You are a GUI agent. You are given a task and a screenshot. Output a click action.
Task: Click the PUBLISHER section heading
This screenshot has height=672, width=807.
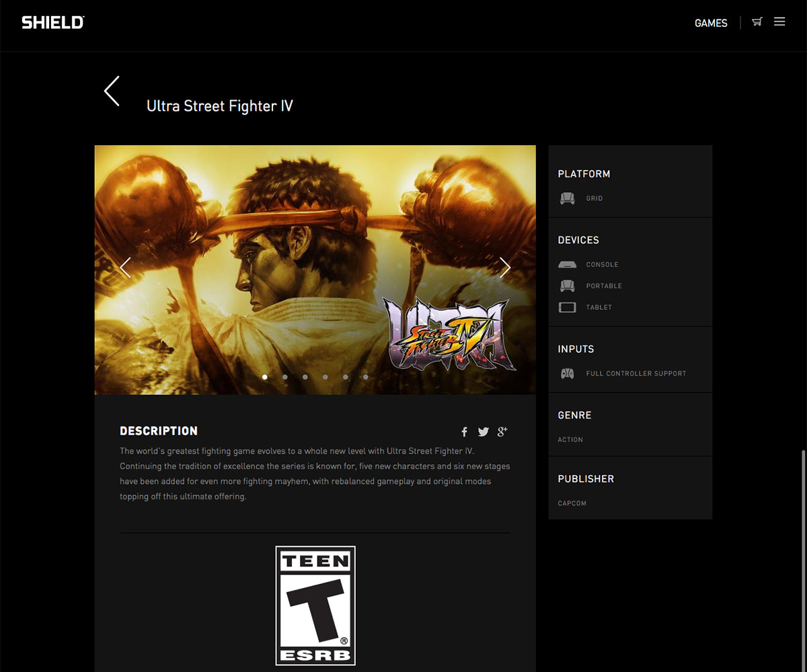(x=586, y=479)
